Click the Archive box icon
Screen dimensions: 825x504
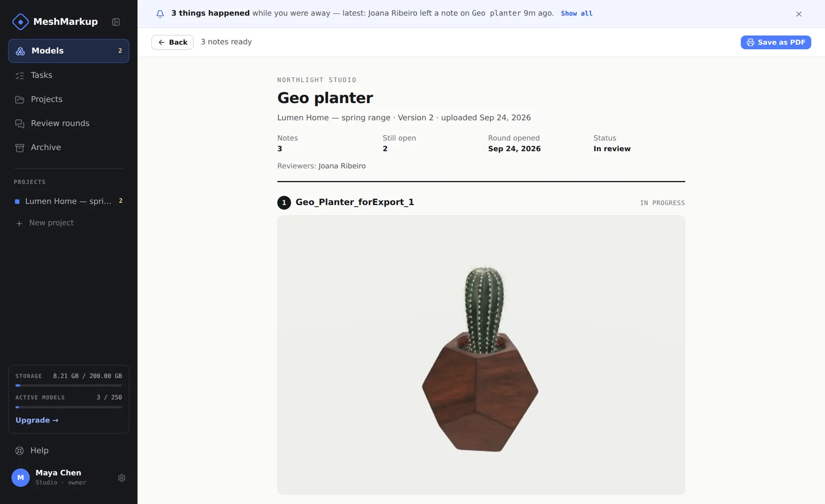click(x=20, y=148)
